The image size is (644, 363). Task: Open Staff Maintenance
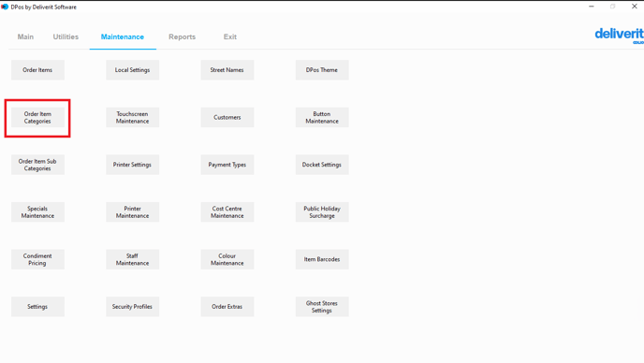click(x=133, y=259)
